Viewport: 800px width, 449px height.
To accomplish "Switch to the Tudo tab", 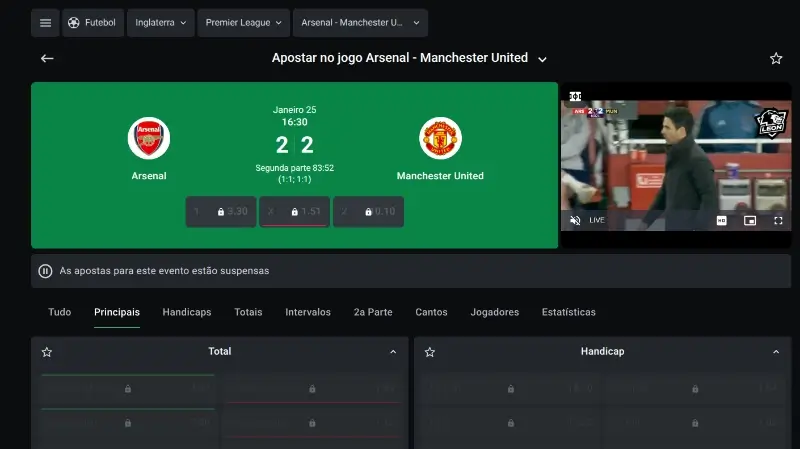I will [x=60, y=312].
